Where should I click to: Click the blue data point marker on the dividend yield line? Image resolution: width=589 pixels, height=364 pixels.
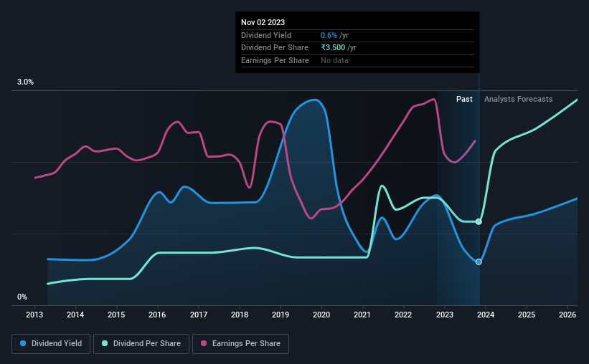(479, 262)
